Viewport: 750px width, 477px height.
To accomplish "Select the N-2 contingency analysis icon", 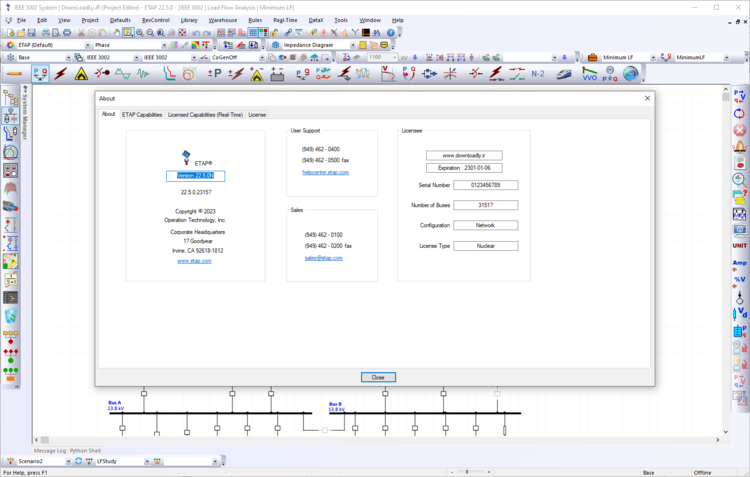I will (x=538, y=74).
